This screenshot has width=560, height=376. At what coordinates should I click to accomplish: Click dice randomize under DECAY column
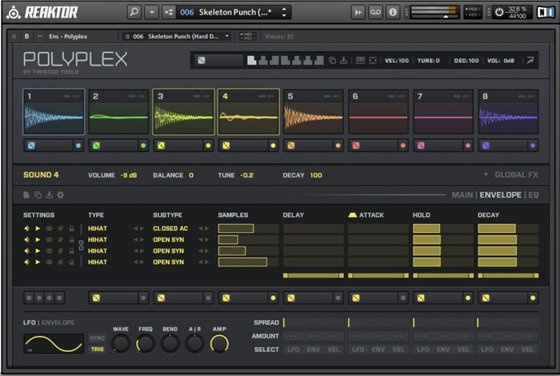[486, 298]
